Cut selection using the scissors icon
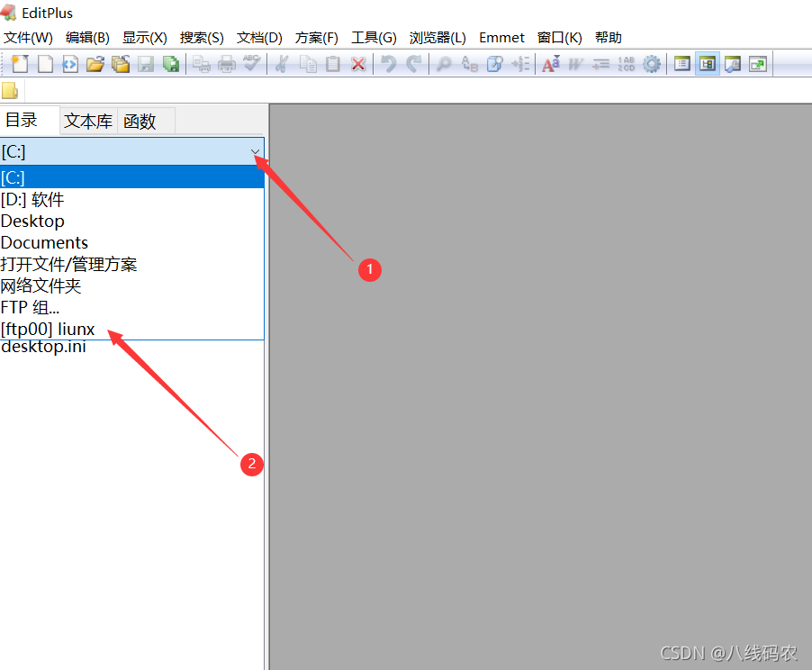This screenshot has height=670, width=812. [x=284, y=64]
